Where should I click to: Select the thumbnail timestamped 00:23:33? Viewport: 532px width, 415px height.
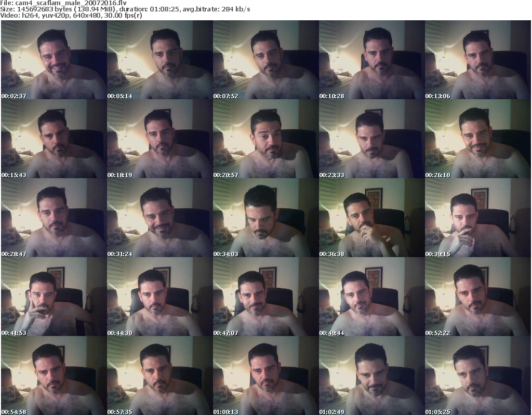point(371,139)
